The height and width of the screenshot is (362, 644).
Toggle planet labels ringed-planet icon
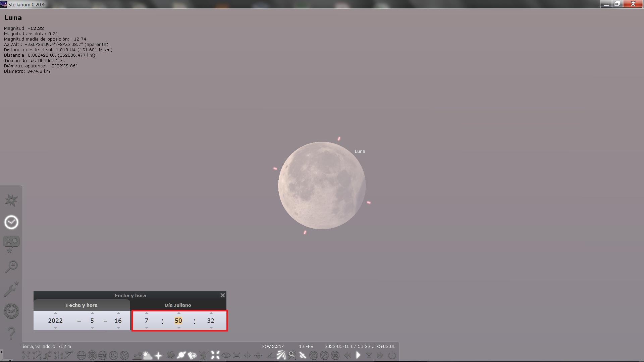(181, 355)
